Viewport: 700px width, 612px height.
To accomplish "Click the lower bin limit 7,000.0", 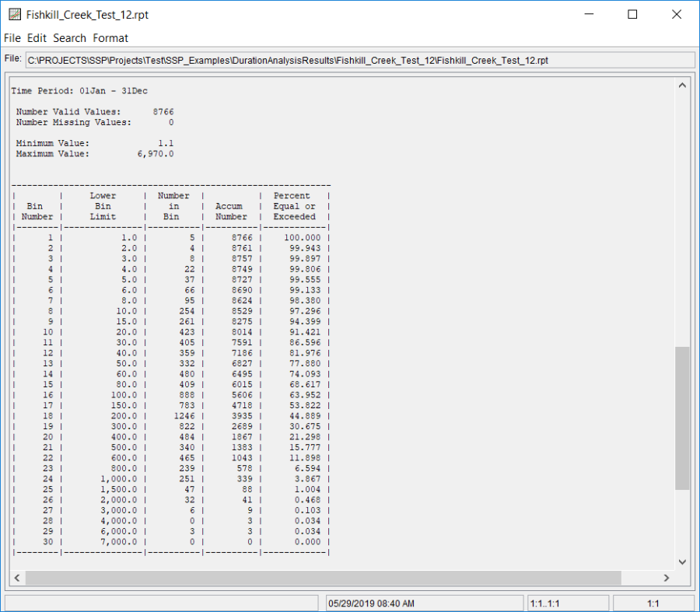I will point(119,542).
